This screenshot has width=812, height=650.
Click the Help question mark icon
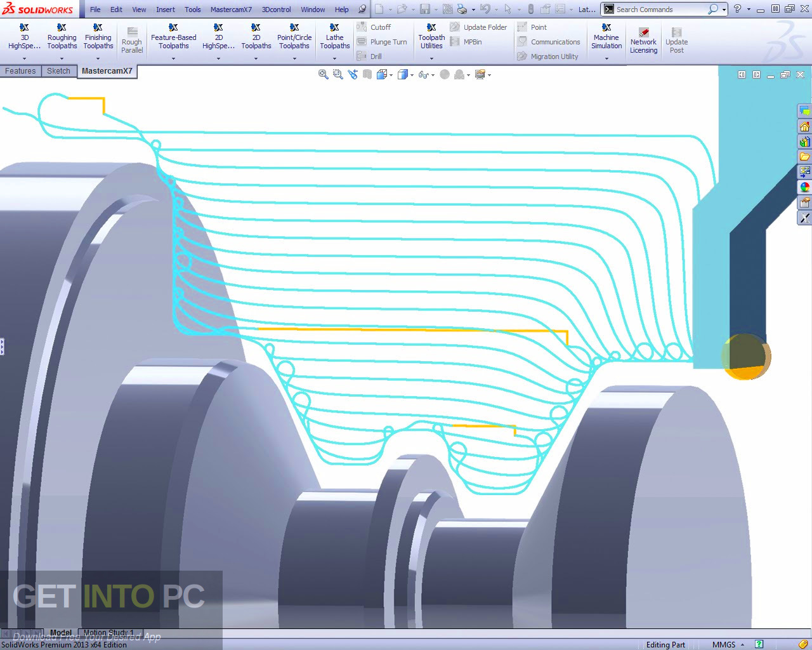[x=737, y=9]
